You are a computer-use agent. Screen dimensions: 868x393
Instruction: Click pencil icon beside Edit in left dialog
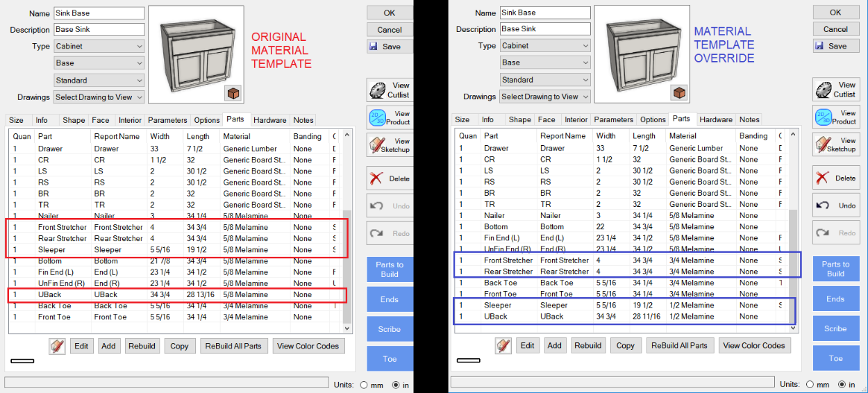pos(58,346)
